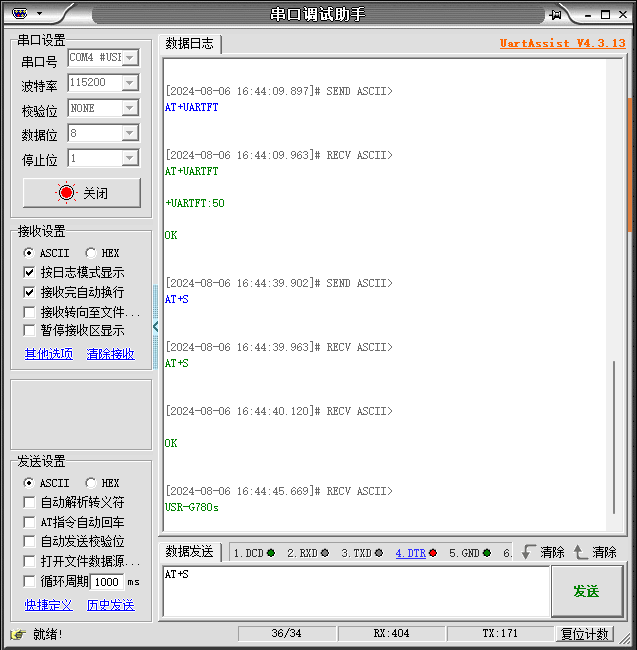Select the 数据发送 tab

click(x=189, y=552)
